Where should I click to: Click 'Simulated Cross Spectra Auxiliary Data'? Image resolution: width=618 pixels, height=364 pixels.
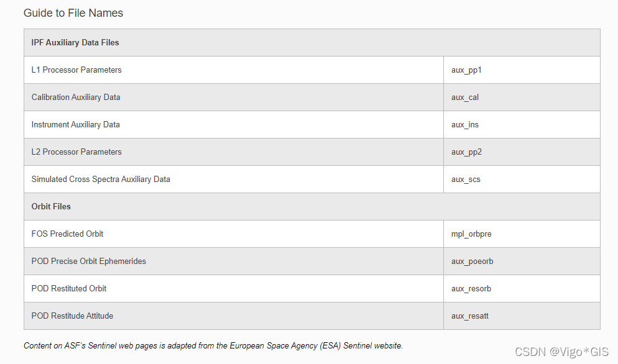click(x=101, y=180)
